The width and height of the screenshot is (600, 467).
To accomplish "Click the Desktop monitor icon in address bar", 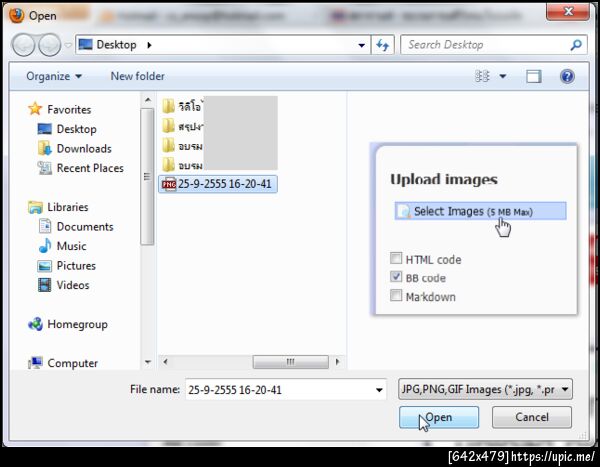I will pos(85,44).
